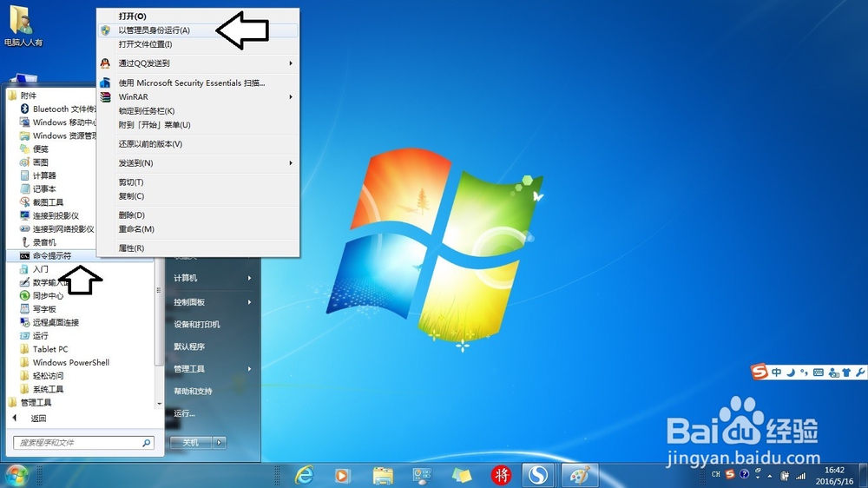Show hidden tray icons arrow
Image resolution: width=868 pixels, height=488 pixels.
click(769, 476)
